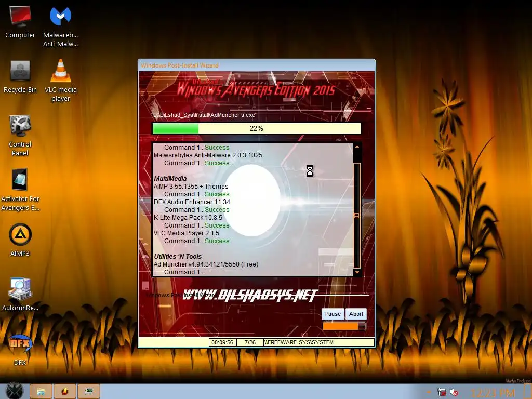Image resolution: width=532 pixels, height=399 pixels.
Task: Click the Windows Post-Install Wizard title bar
Action: [257, 65]
